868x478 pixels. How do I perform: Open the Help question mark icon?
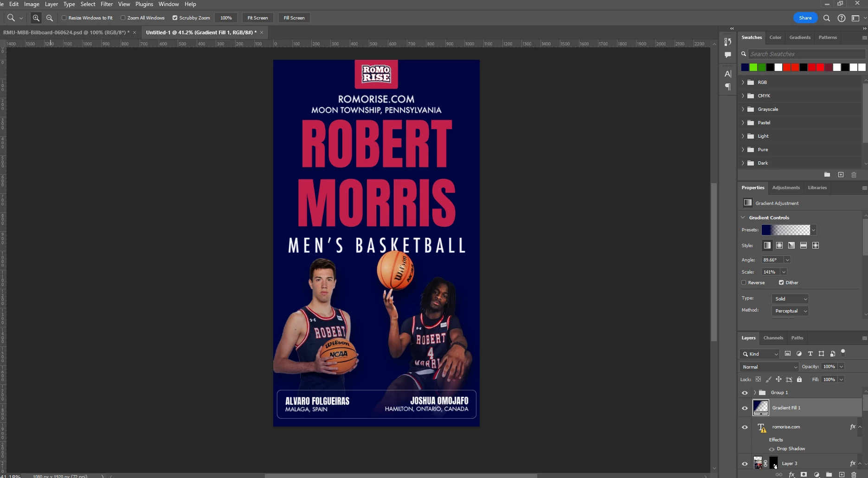pos(841,18)
